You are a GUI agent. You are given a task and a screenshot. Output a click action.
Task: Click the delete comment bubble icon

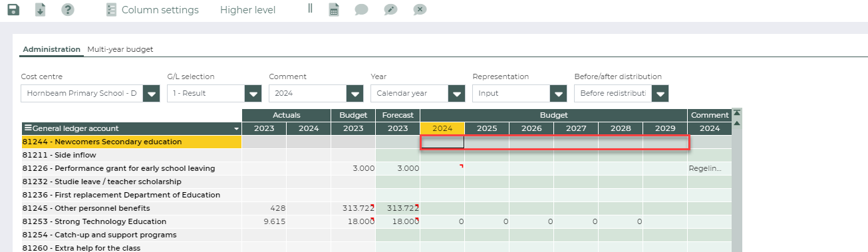coord(419,10)
